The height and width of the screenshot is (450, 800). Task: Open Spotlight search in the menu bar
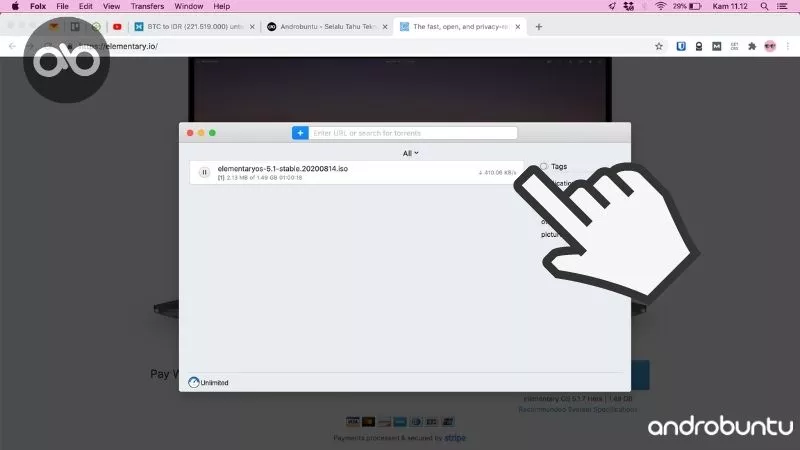(764, 6)
